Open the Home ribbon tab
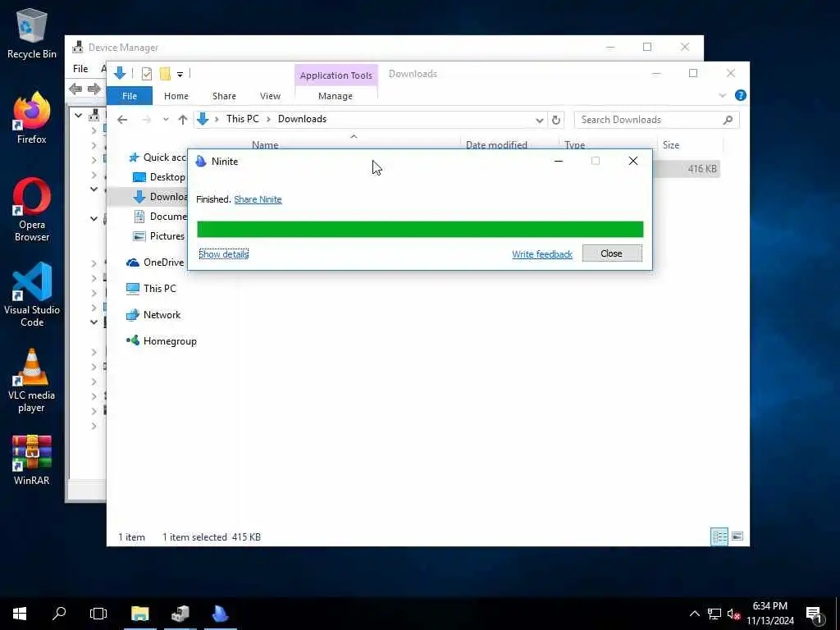Screen dimensions: 840x630 tap(176, 96)
